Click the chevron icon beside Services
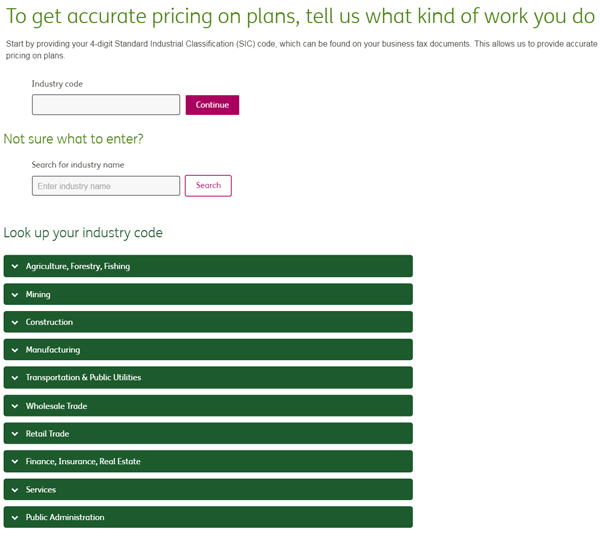 coord(15,490)
